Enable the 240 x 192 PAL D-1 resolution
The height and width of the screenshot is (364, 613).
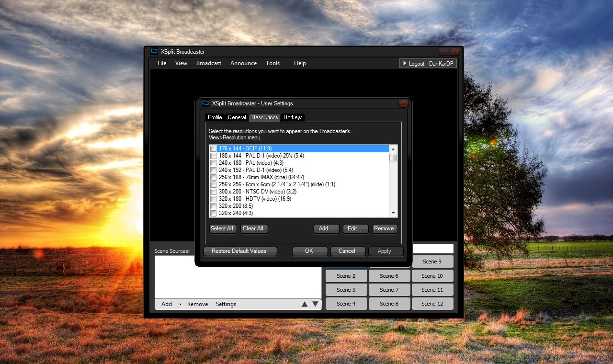(213, 171)
